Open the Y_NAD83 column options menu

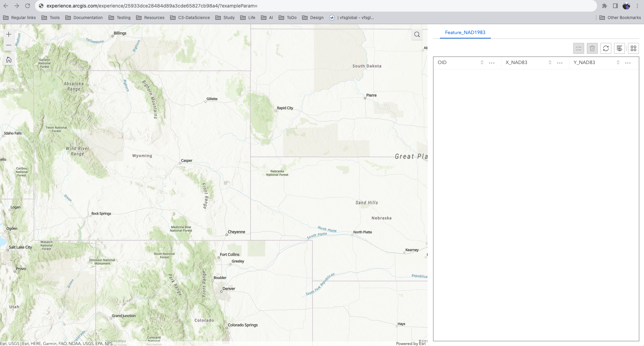pos(628,62)
